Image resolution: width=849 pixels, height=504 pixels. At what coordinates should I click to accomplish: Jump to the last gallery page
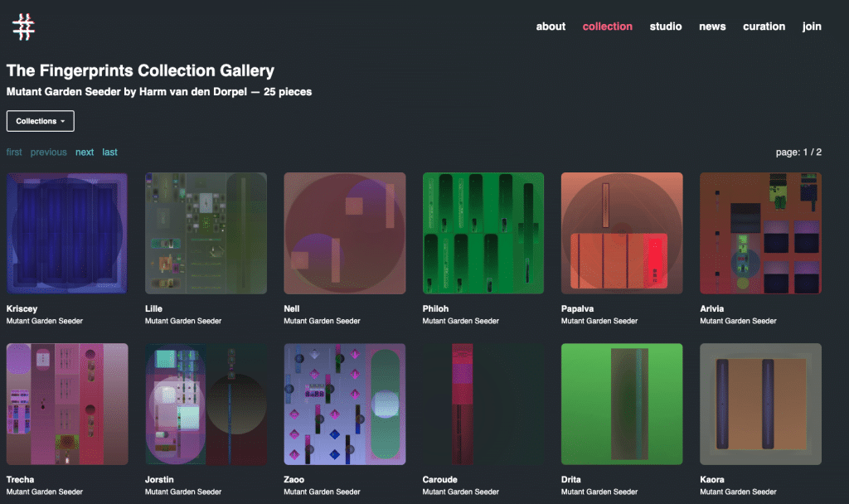110,153
